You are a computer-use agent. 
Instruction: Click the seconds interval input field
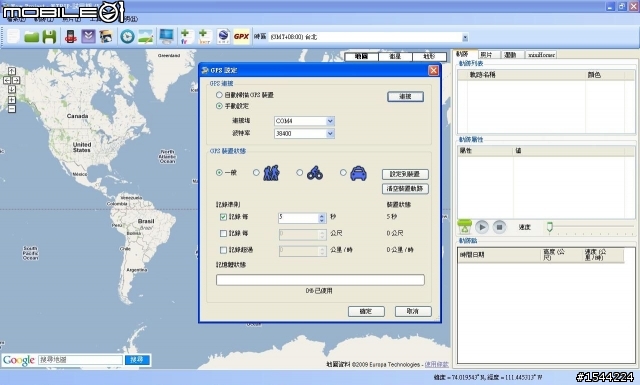point(298,218)
